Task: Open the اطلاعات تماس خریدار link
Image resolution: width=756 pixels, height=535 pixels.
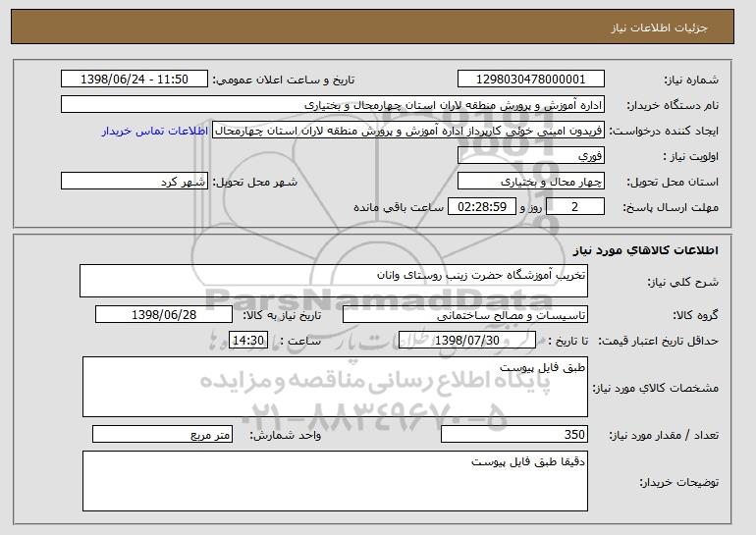Action: [155, 131]
